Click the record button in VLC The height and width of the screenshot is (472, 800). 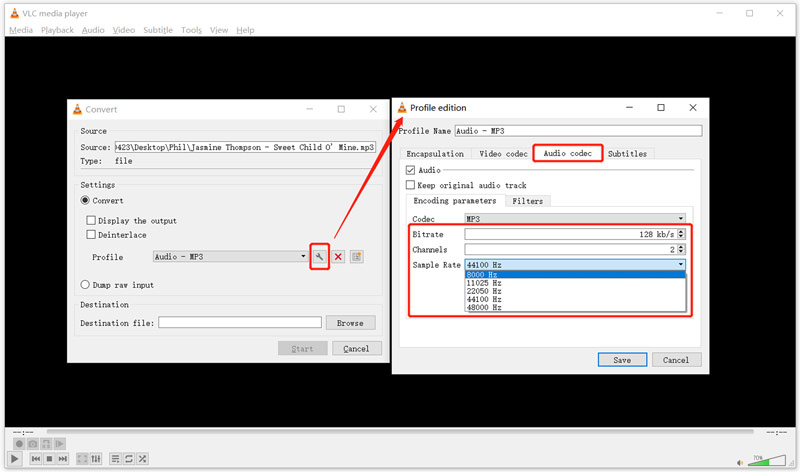(19, 443)
